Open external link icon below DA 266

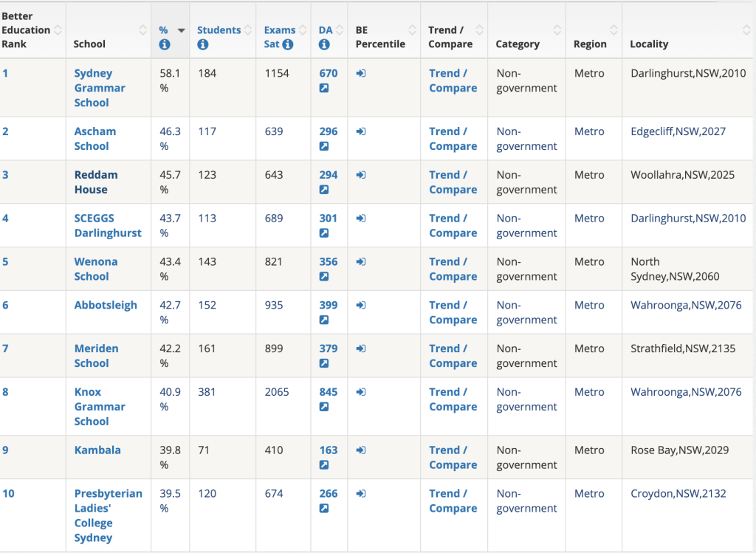pos(324,508)
